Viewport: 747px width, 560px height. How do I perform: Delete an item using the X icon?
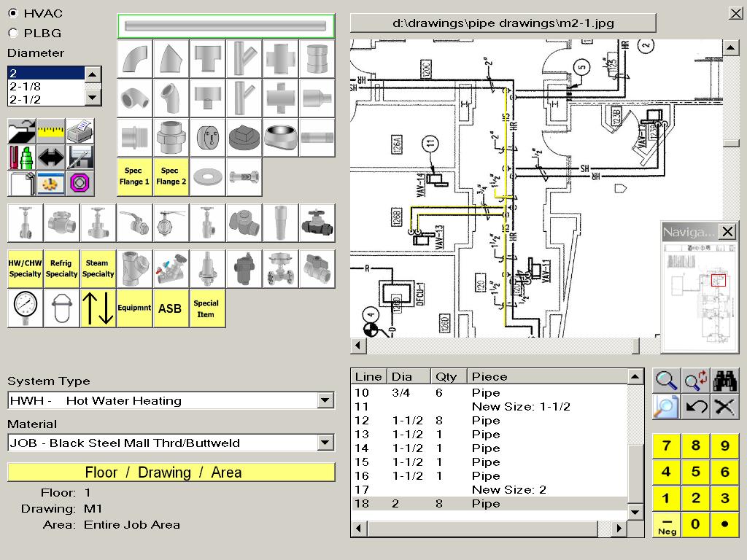tap(724, 406)
